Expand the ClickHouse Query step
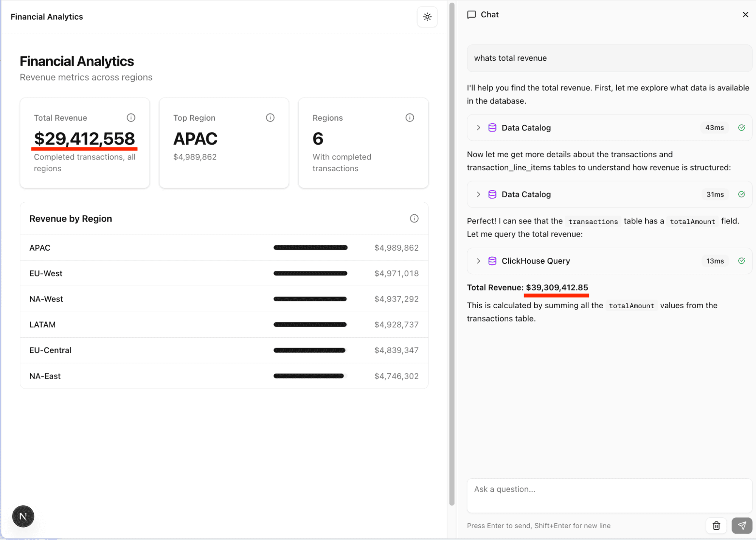 tap(478, 261)
